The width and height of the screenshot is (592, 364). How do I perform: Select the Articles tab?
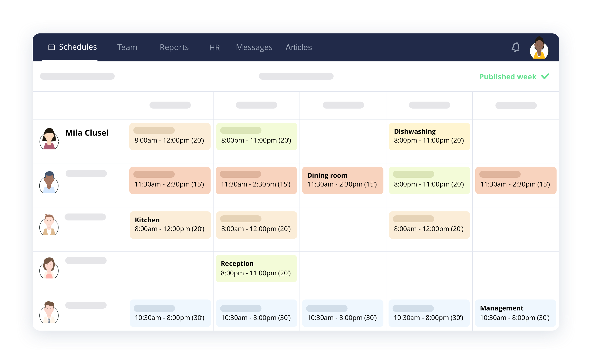tap(298, 47)
